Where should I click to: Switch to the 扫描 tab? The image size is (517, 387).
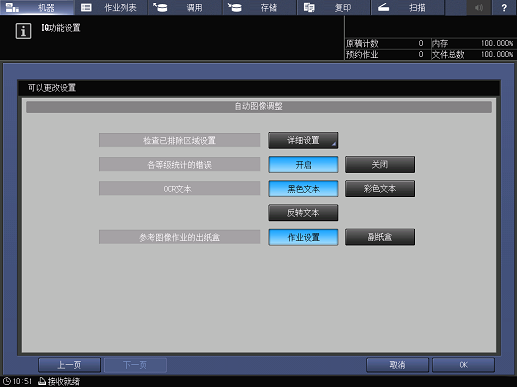coord(407,7)
